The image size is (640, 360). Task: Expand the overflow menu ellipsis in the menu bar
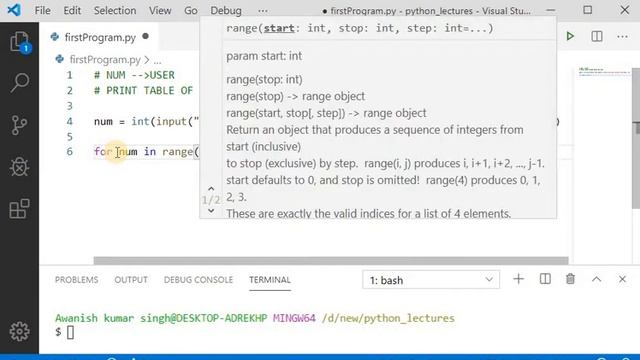pyautogui.click(x=263, y=11)
